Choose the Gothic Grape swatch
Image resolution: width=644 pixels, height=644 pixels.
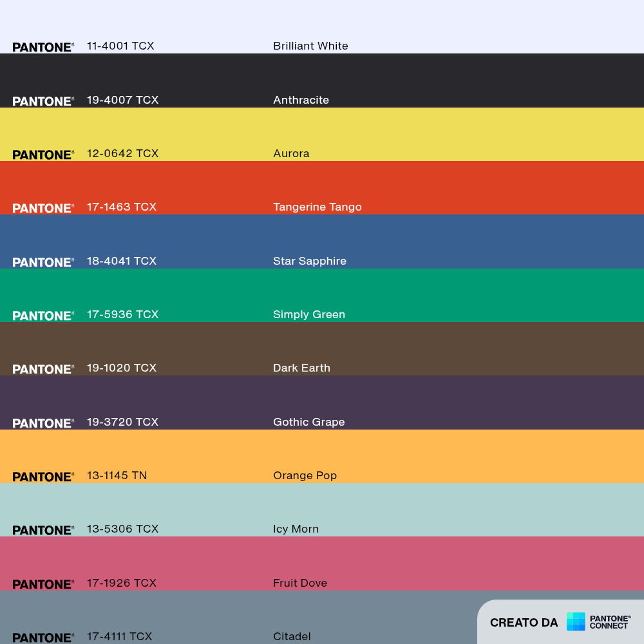[322, 402]
